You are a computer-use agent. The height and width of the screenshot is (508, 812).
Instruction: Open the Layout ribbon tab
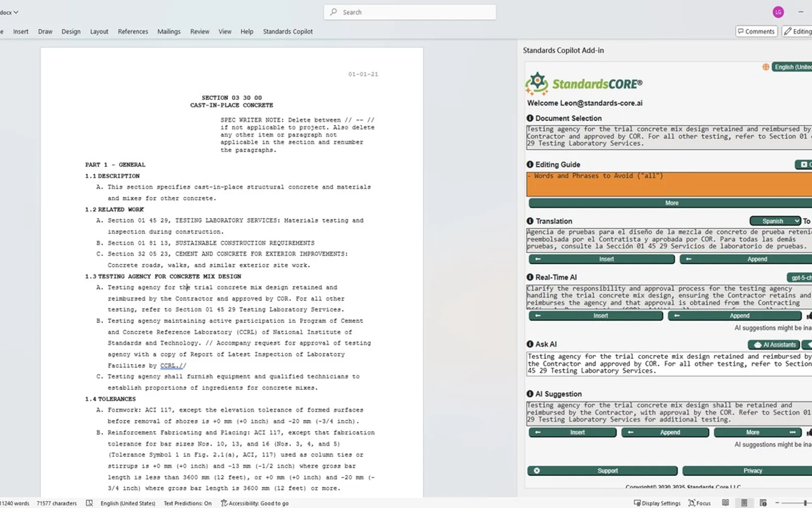99,31
